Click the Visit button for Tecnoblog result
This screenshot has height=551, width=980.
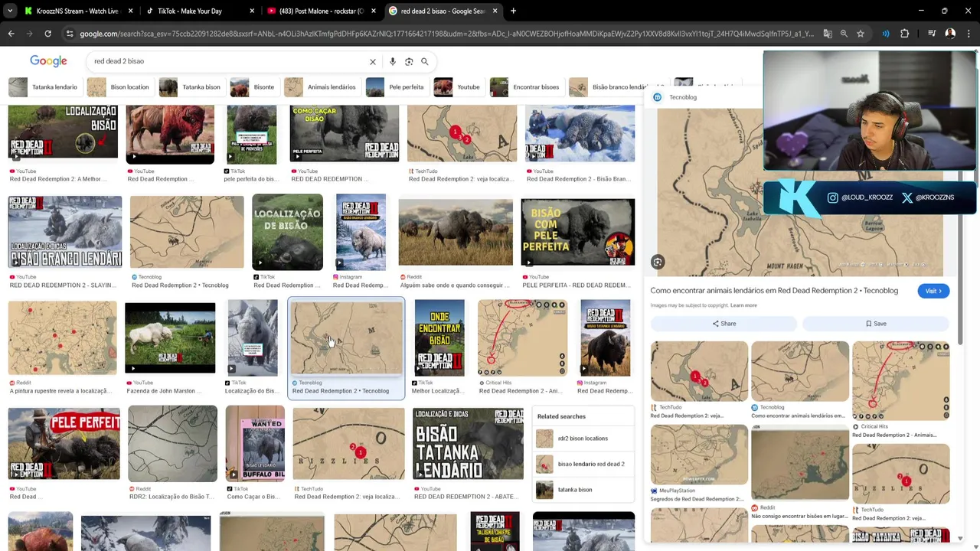933,291
